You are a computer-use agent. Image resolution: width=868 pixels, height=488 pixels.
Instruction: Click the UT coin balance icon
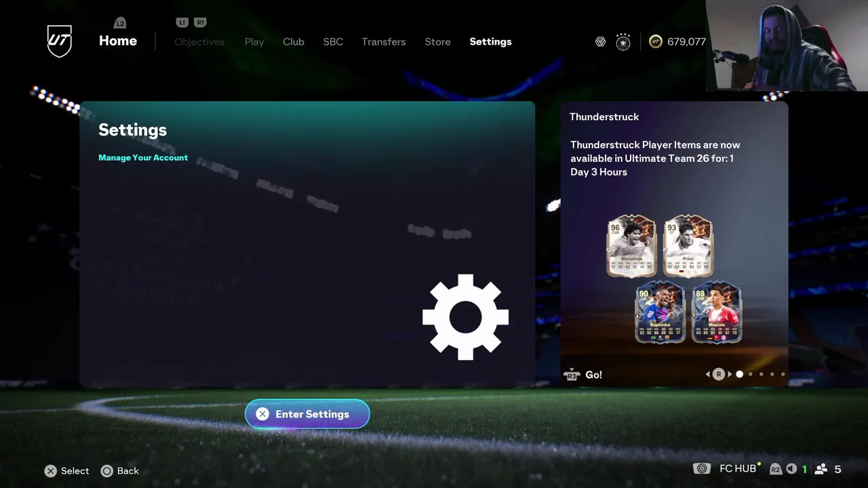coord(655,41)
